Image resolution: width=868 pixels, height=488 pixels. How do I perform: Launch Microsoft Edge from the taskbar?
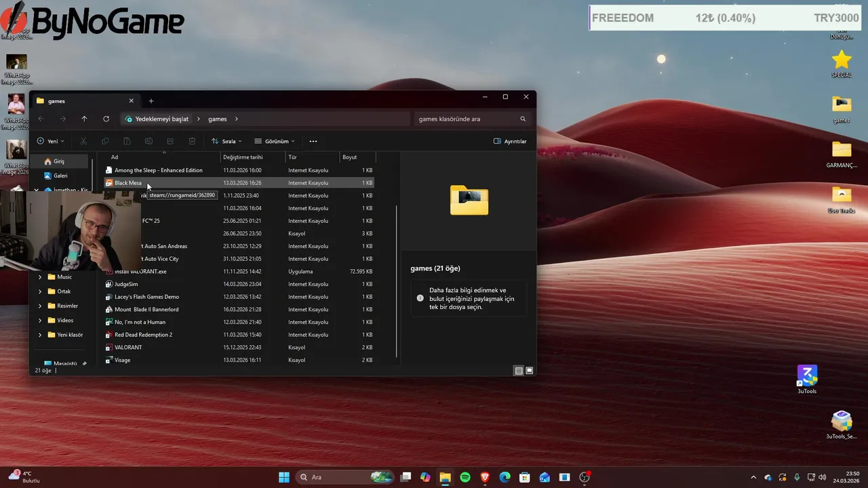click(x=505, y=477)
